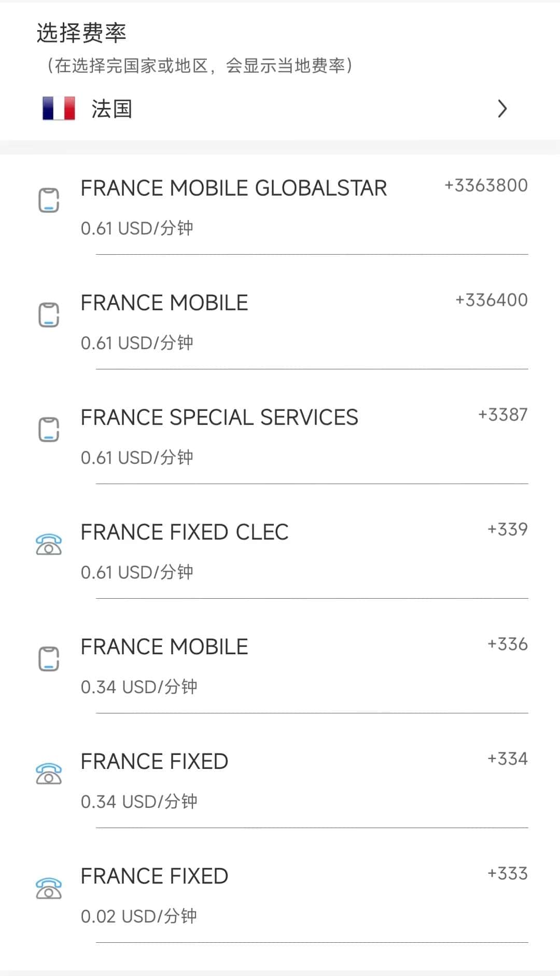
Task: Click phone icon for FRANCE SPECIAL SERVICES
Action: [49, 430]
